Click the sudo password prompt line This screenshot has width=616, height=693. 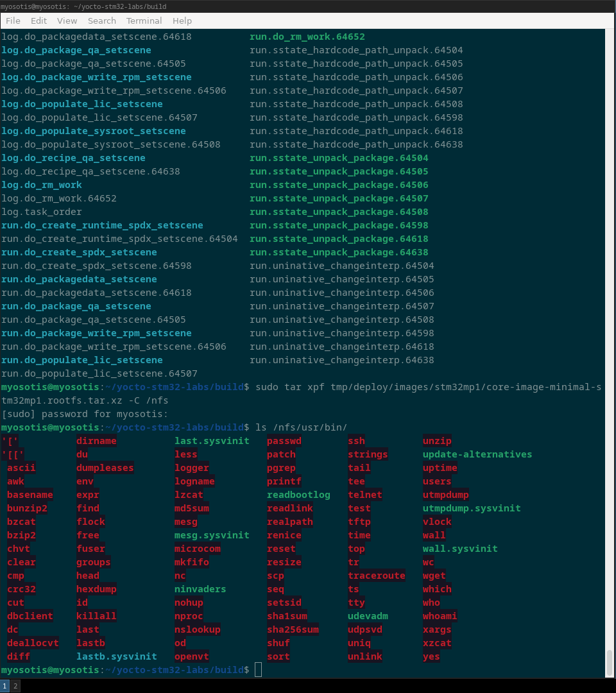coord(85,414)
